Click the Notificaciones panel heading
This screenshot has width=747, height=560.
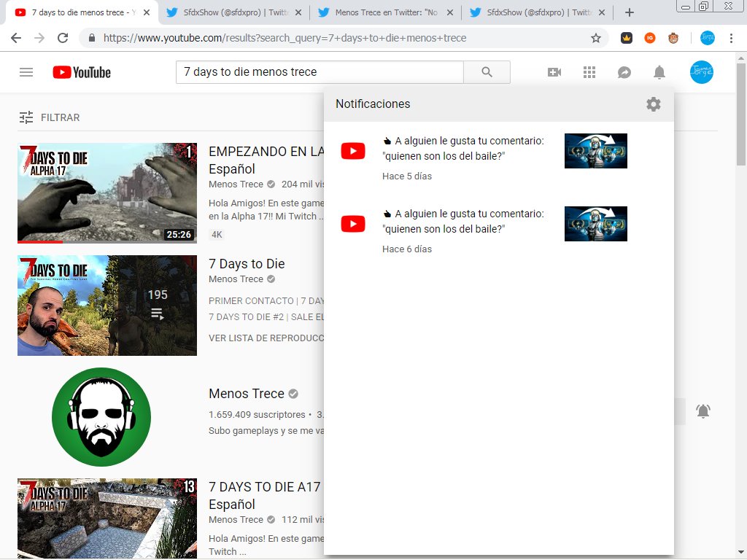click(373, 104)
